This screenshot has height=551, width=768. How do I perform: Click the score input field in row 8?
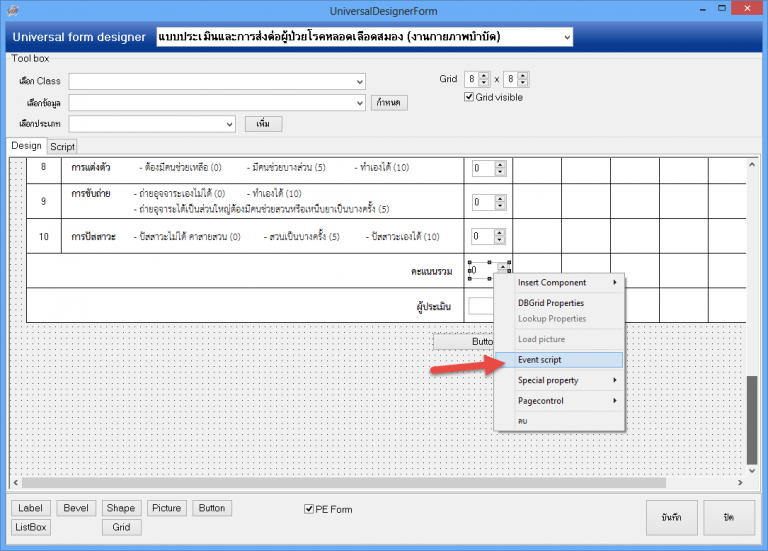(x=483, y=168)
